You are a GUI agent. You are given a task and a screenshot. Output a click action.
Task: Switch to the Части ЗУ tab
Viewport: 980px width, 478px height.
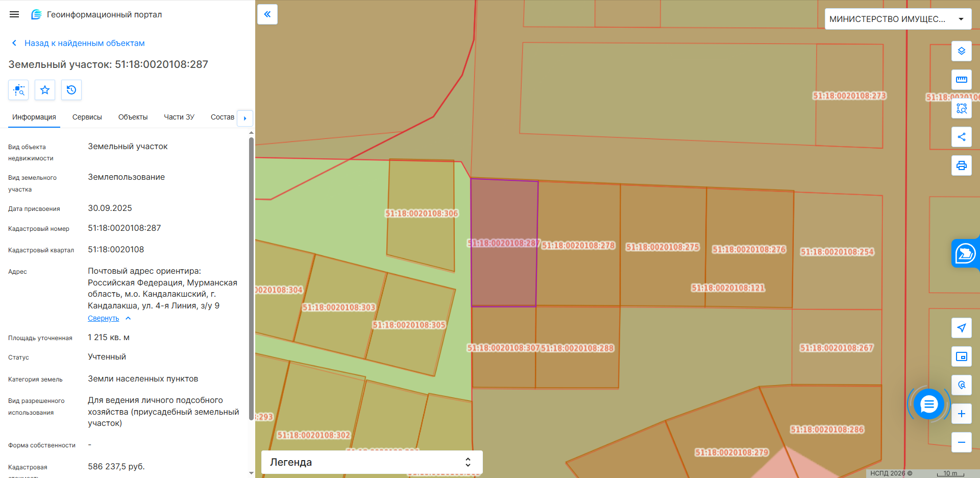179,117
